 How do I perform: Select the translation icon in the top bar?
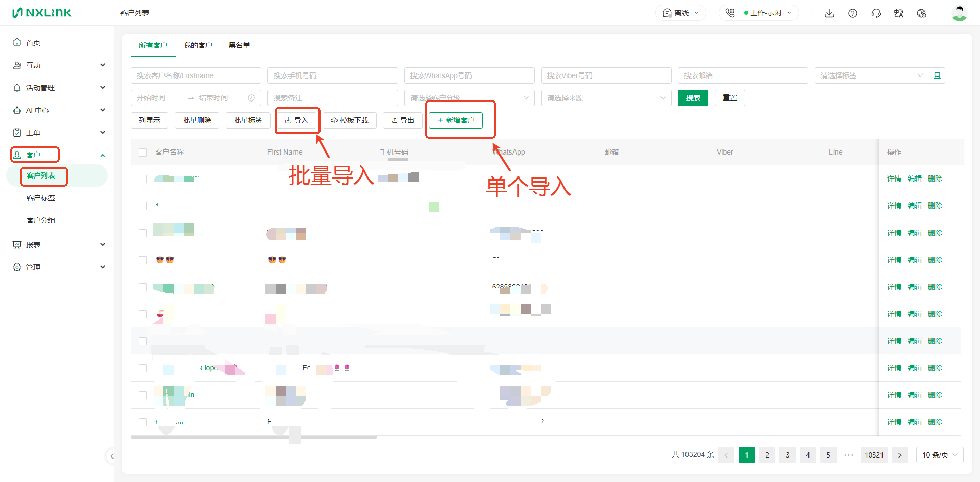click(899, 13)
